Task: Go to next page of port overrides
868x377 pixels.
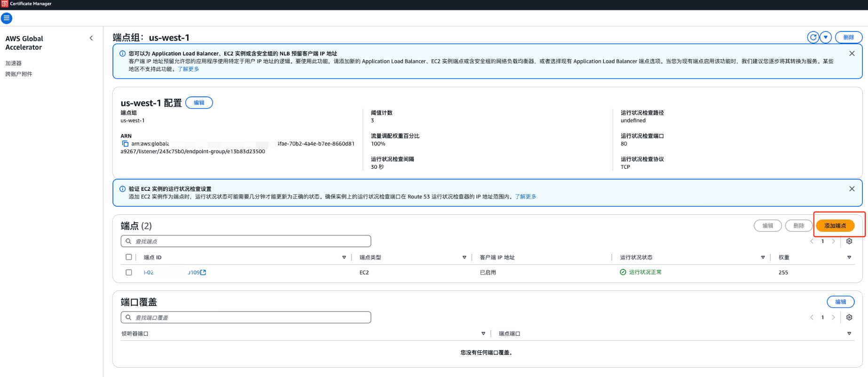Action: pos(833,317)
